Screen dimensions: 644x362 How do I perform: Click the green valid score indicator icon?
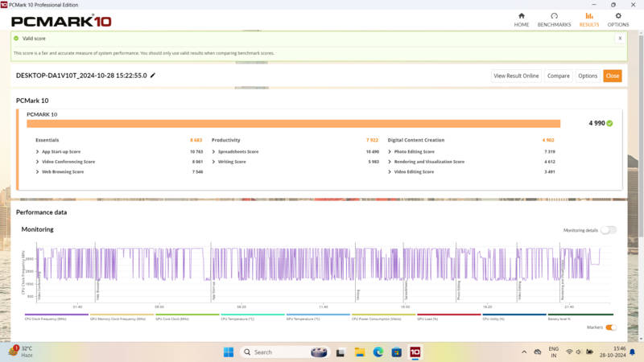(x=16, y=38)
